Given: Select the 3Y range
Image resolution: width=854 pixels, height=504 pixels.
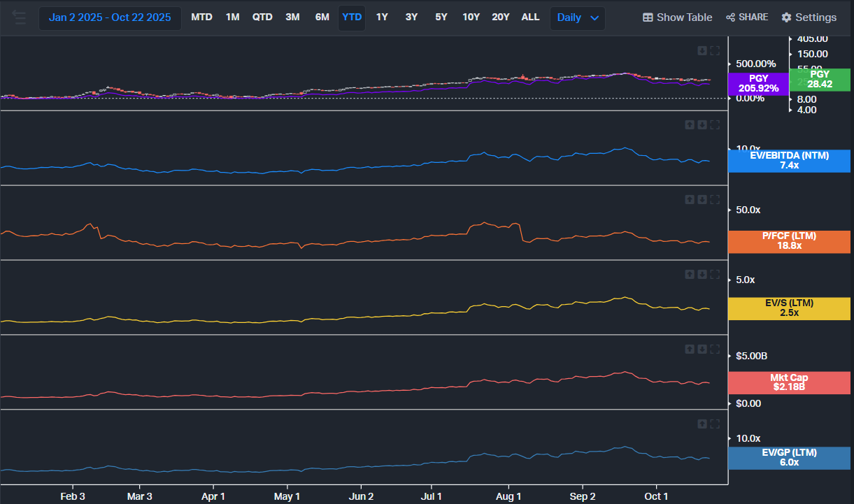Looking at the screenshot, I should click(x=411, y=17).
